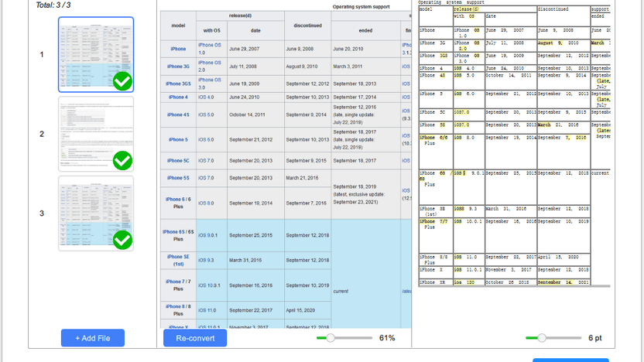This screenshot has height=362, width=644.
Task: Select page 2 thumbnail
Action: point(96,134)
